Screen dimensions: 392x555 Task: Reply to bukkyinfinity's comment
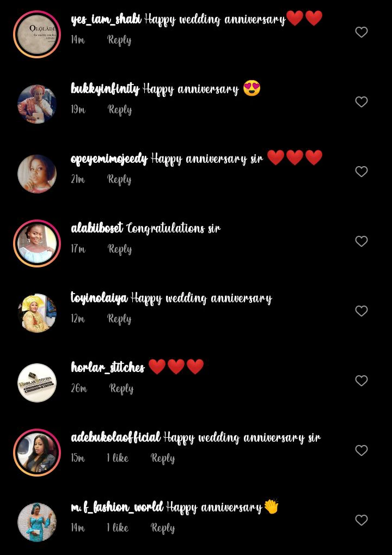pyautogui.click(x=120, y=109)
